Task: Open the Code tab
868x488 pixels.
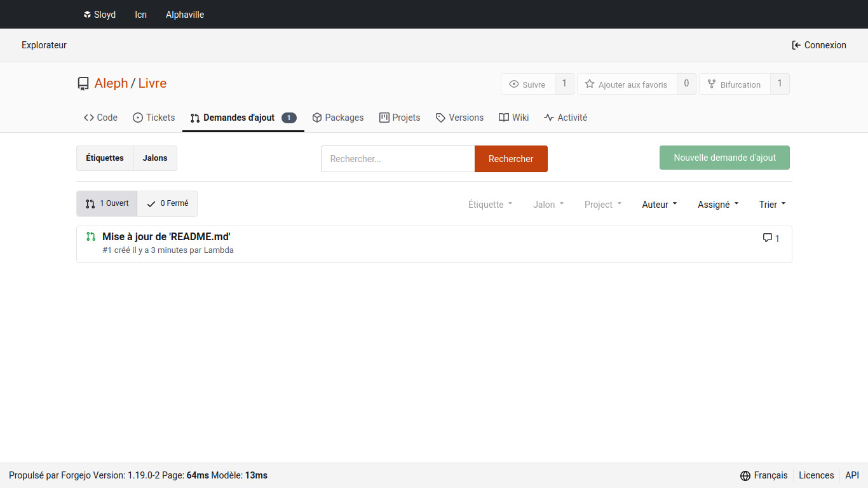Action: tap(100, 118)
